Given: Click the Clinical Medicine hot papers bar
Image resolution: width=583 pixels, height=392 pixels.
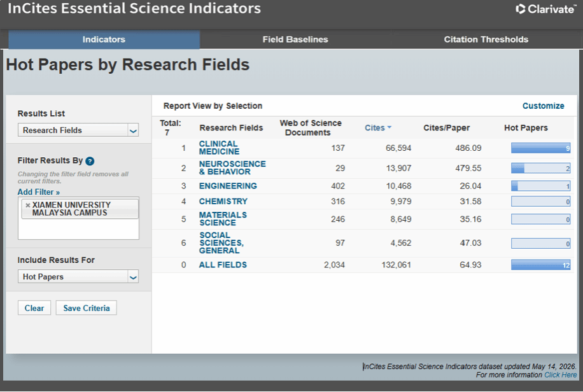Looking at the screenshot, I should point(540,148).
